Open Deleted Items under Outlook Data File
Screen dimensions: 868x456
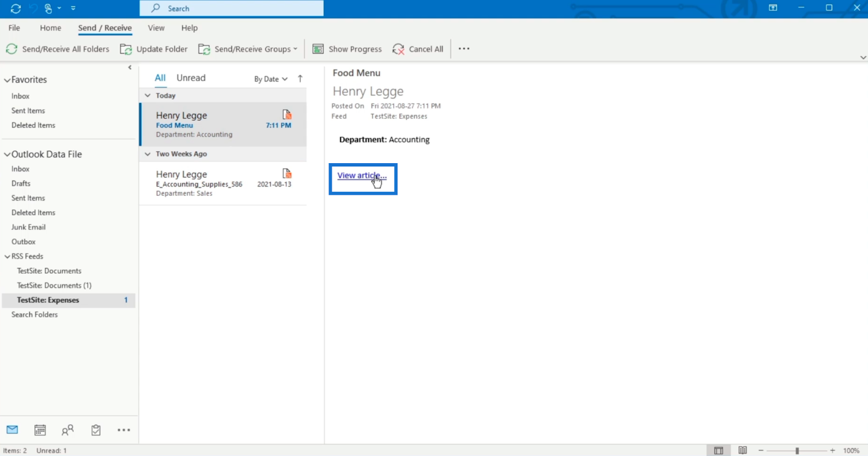click(x=33, y=213)
